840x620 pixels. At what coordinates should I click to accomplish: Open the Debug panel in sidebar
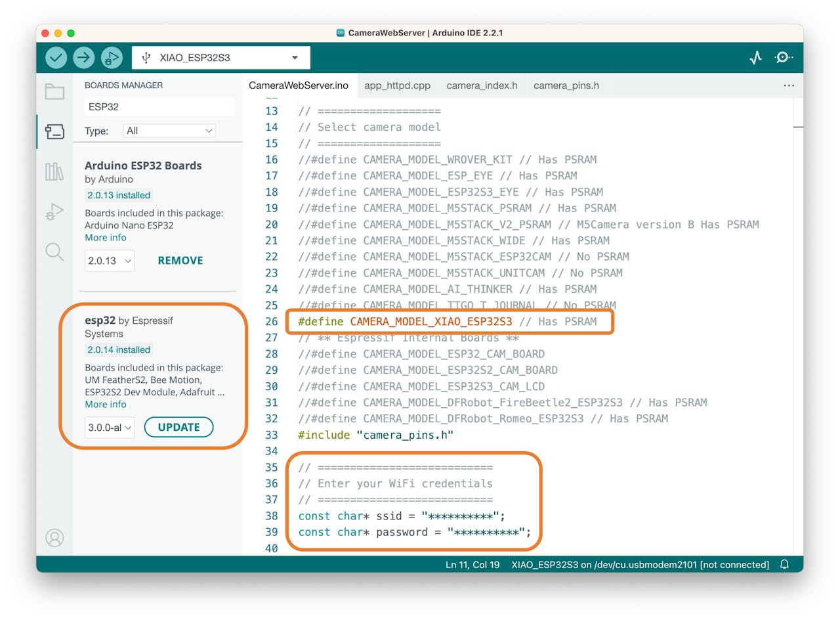[x=54, y=211]
